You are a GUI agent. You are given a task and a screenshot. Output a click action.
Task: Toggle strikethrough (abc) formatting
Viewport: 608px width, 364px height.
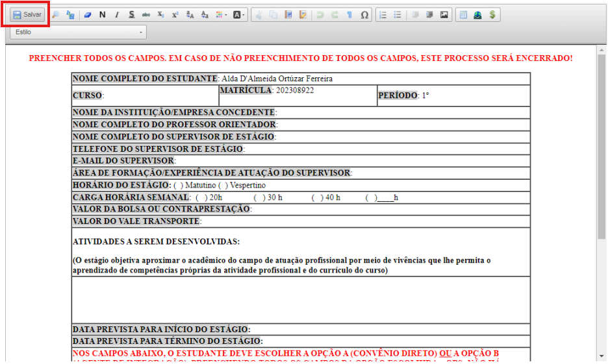tap(146, 15)
